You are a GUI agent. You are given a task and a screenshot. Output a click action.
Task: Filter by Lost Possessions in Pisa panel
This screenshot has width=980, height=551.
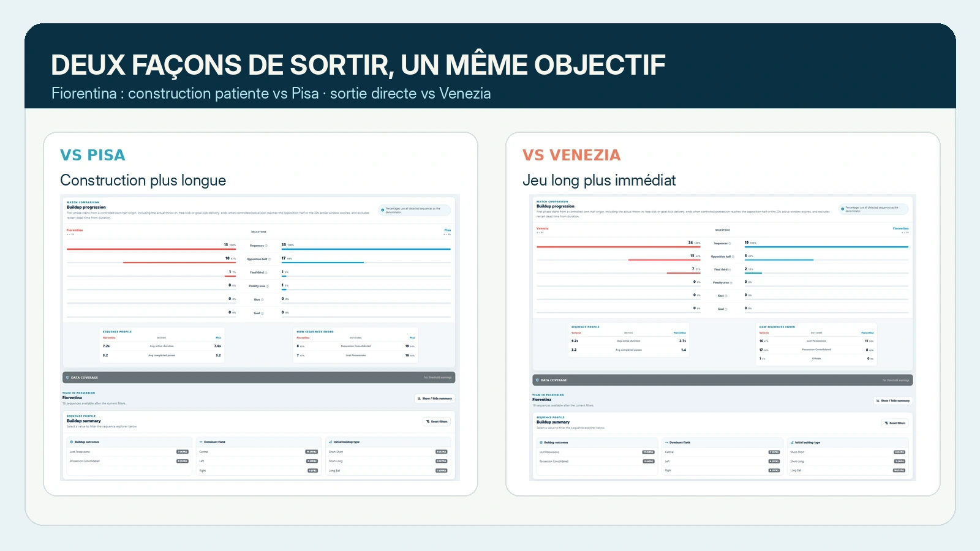pos(129,452)
